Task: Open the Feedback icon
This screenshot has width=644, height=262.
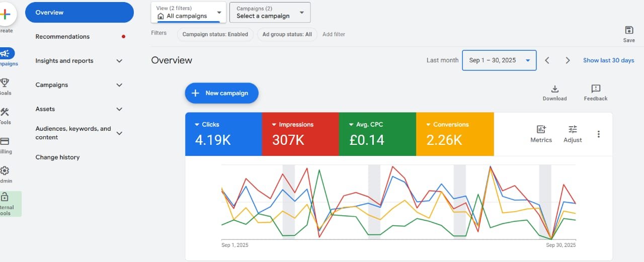Action: 596,89
